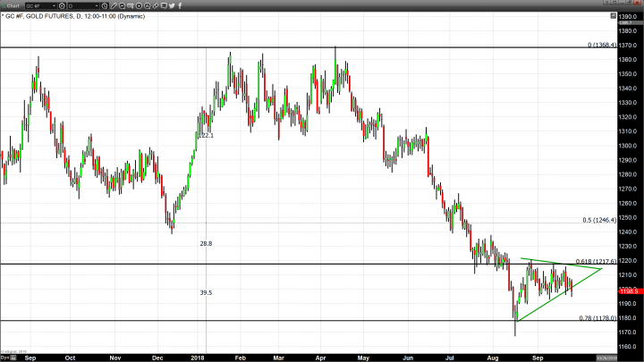Click the circular icon right of pencil
Viewport: 644px width, 362px height.
pos(122,5)
